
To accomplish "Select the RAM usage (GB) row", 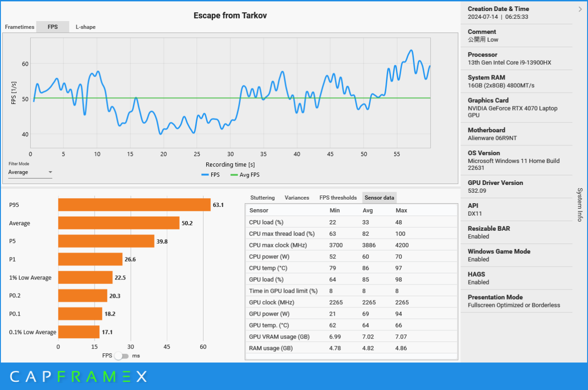I will [x=351, y=348].
